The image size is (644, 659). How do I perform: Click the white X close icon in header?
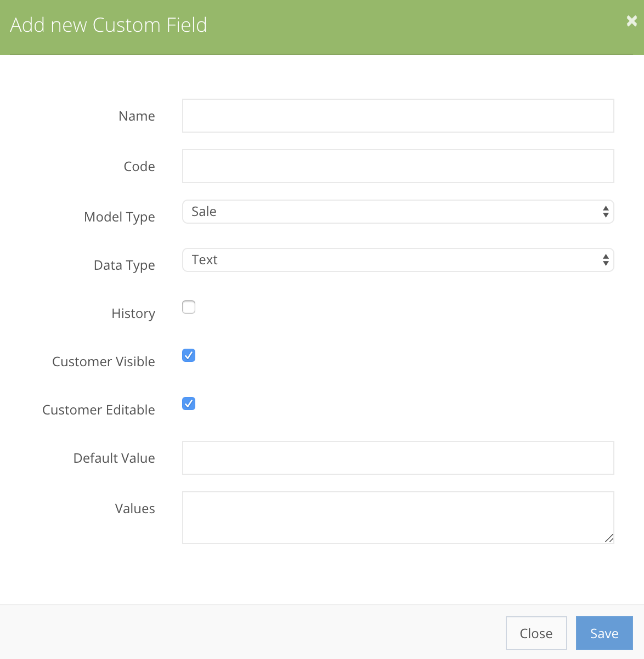point(631,21)
